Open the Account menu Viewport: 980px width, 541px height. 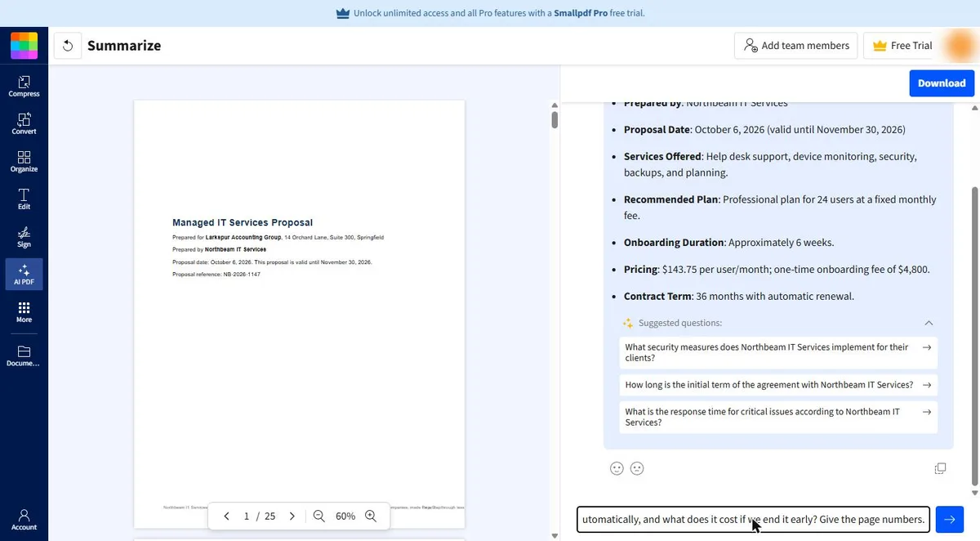[x=24, y=520]
